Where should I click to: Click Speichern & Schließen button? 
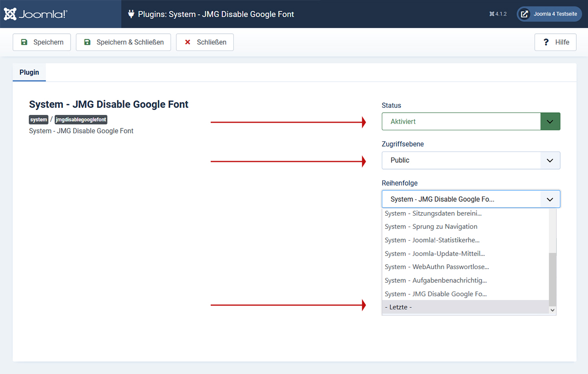point(123,42)
